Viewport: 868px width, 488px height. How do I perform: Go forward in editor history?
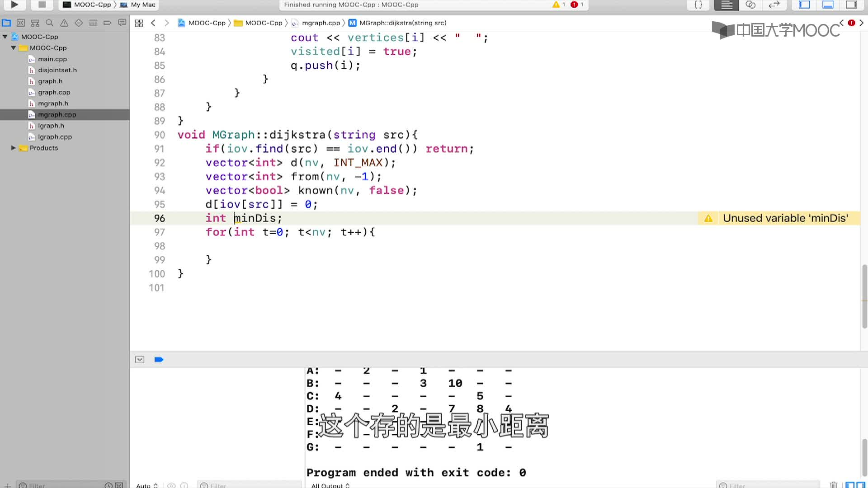click(167, 23)
